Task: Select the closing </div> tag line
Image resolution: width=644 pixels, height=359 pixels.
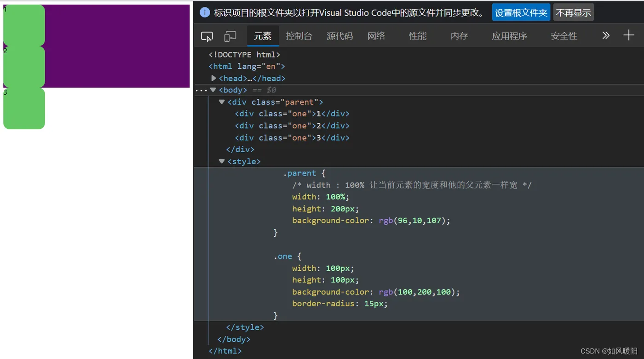Action: [240, 149]
